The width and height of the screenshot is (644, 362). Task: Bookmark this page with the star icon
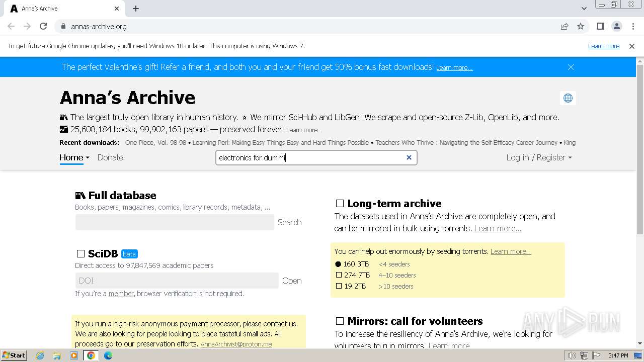(581, 26)
